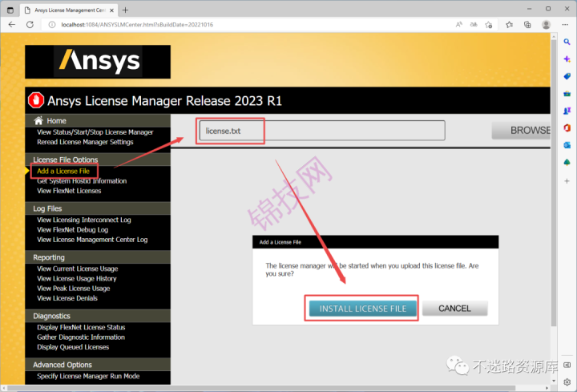Close the Ansys License Management tab
The image size is (577, 392).
click(112, 10)
